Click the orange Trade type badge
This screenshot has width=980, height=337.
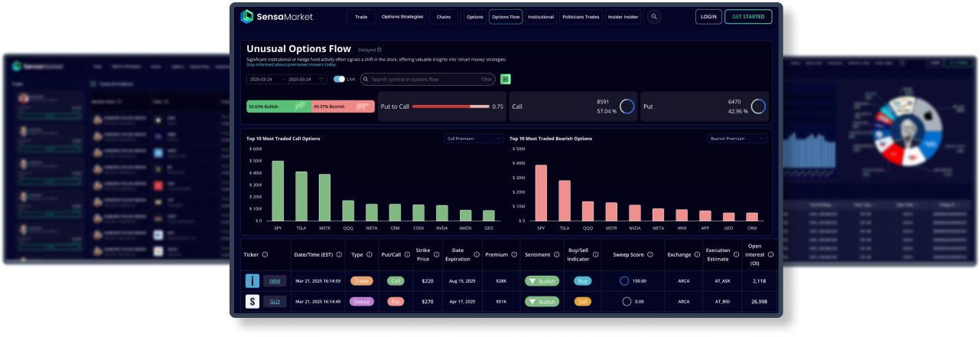tap(361, 281)
